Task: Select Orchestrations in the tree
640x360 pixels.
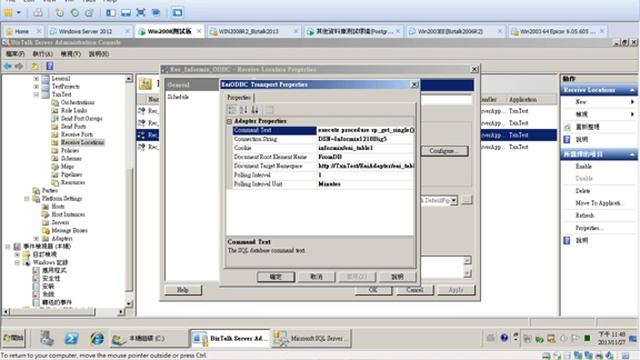Action: [77, 102]
